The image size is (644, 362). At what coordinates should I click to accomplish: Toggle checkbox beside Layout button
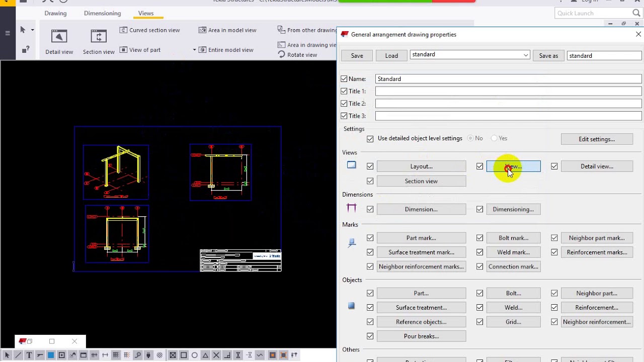coord(370,166)
